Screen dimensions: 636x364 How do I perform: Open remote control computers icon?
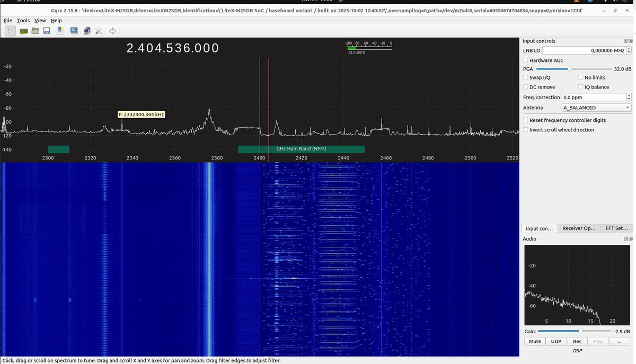click(x=86, y=31)
